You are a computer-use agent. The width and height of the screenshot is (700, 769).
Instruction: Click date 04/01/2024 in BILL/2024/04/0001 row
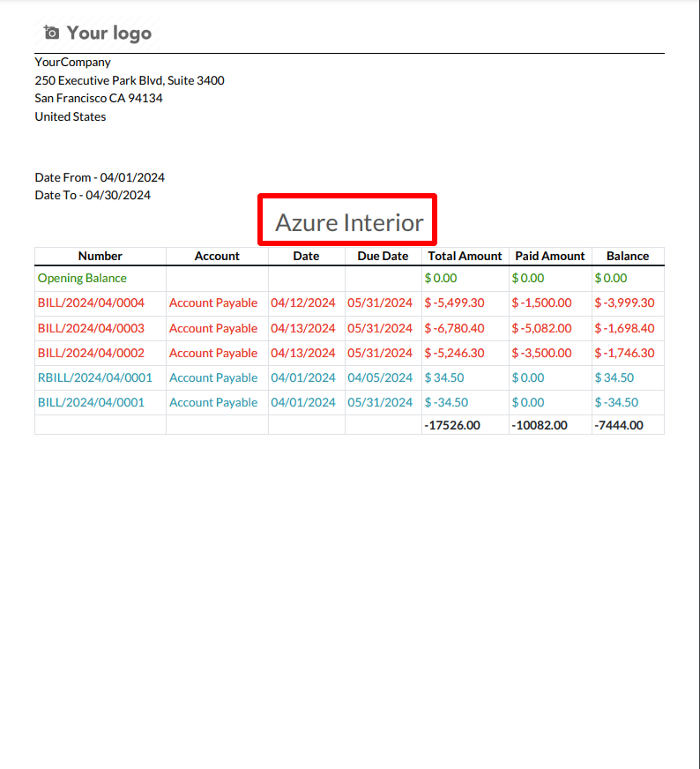tap(303, 403)
